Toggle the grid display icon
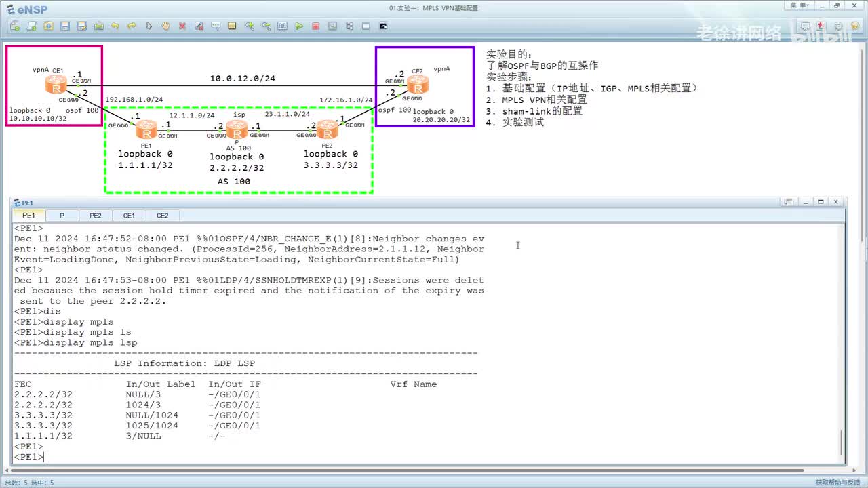 click(x=366, y=26)
